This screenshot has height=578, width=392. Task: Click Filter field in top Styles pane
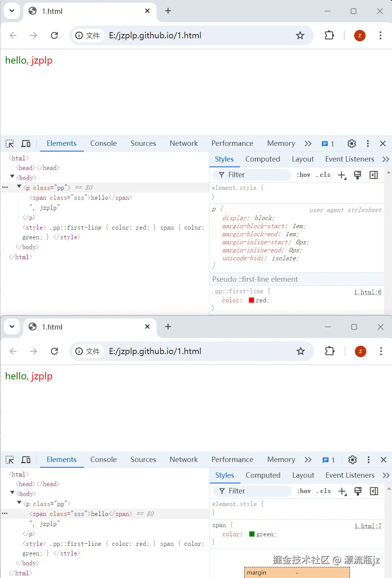click(252, 175)
